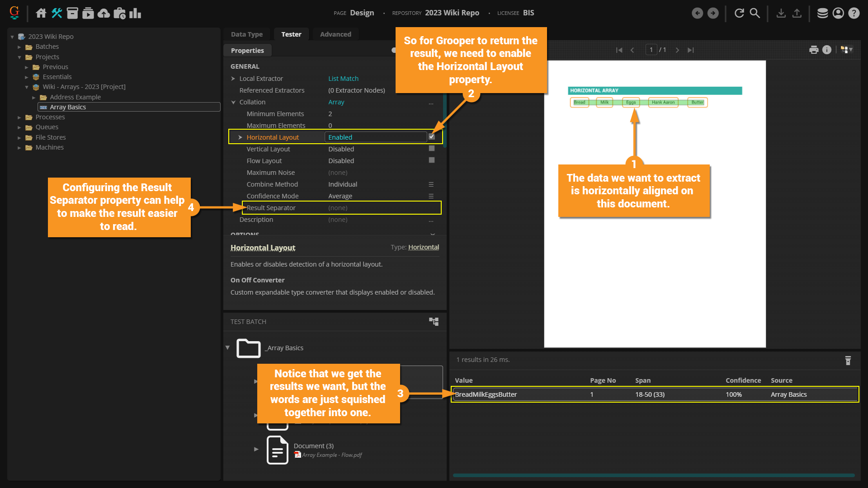This screenshot has width=868, height=488.
Task: Expand the Local Extractor property
Action: click(x=233, y=79)
